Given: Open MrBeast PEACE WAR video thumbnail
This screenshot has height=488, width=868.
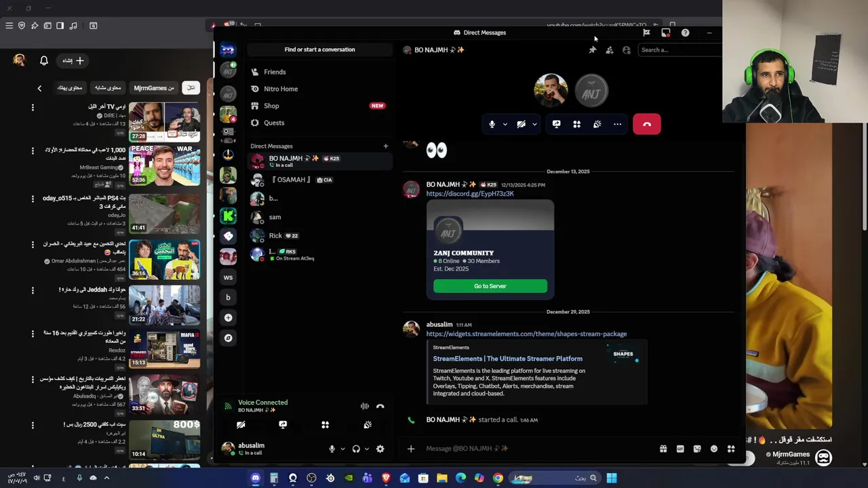Looking at the screenshot, I should coord(164,165).
